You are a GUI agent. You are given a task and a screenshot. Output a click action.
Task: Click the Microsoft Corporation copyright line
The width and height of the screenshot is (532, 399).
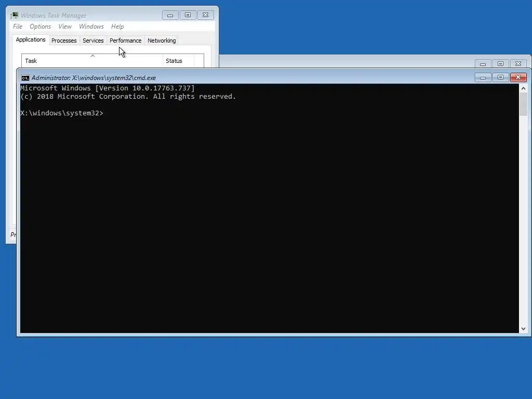pyautogui.click(x=128, y=97)
